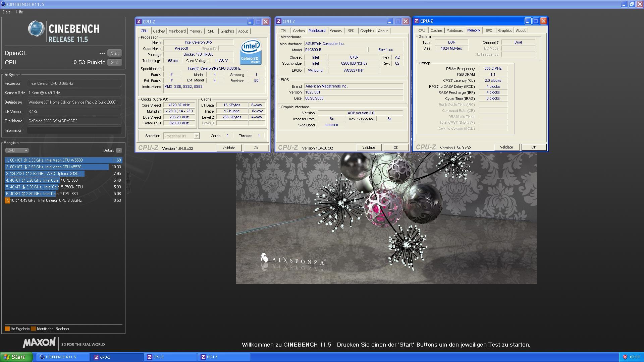Screen dimensions: 644x362
Task: Click OK in the first CPU-Z window
Action: 256,148
